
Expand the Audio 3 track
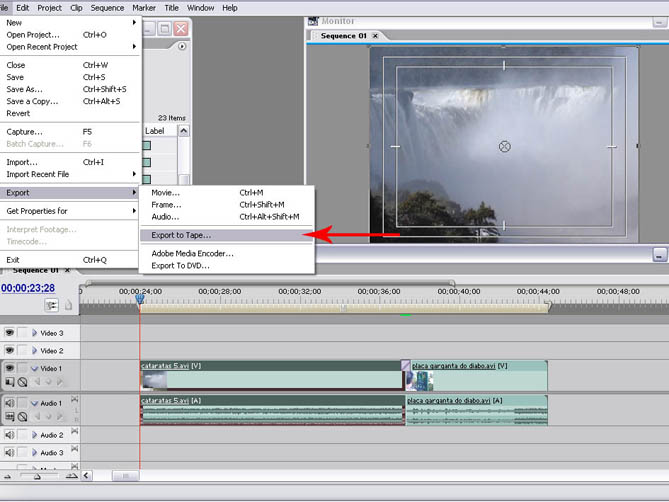[x=33, y=453]
